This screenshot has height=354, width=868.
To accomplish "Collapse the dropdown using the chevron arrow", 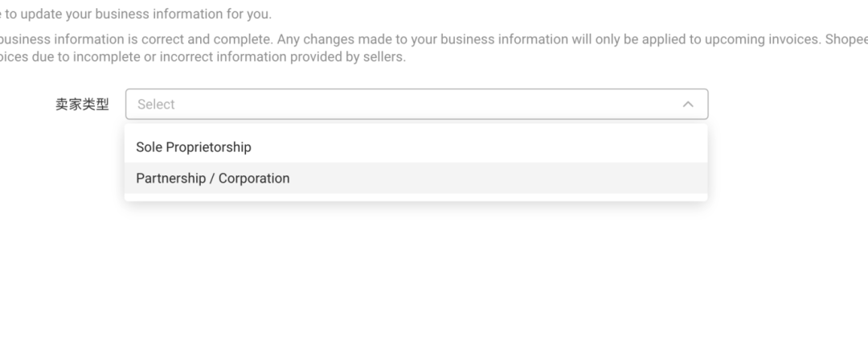I will pyautogui.click(x=688, y=105).
